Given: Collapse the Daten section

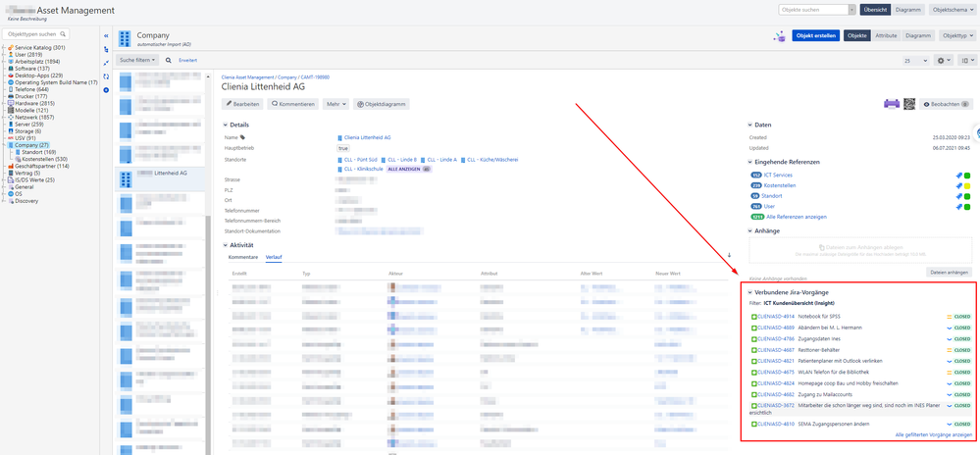Looking at the screenshot, I should pyautogui.click(x=750, y=125).
